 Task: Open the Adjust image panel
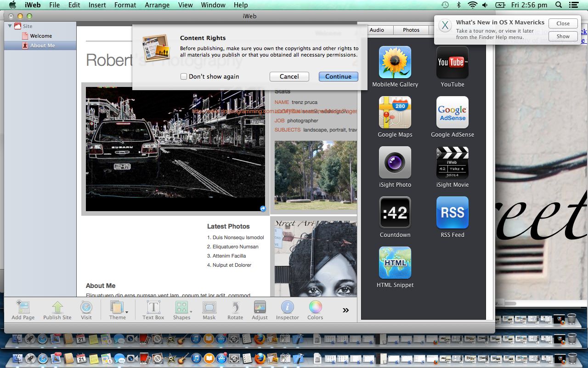(x=260, y=307)
